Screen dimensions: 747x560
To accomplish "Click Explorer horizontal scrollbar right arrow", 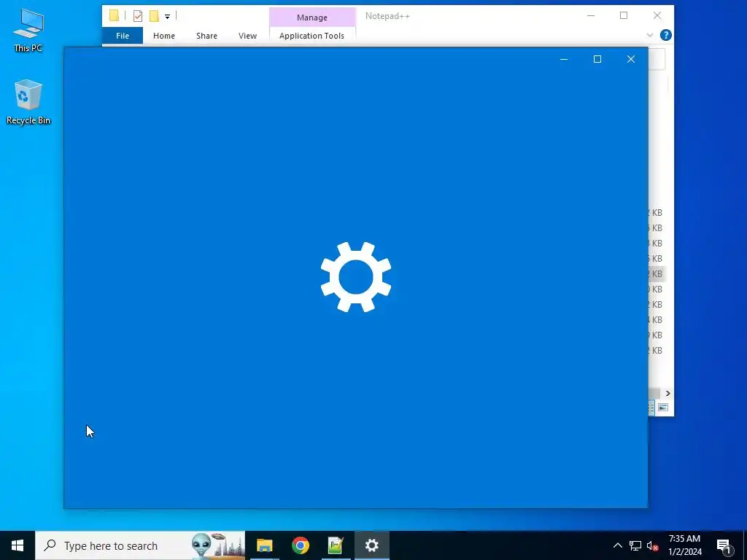I will (x=668, y=393).
